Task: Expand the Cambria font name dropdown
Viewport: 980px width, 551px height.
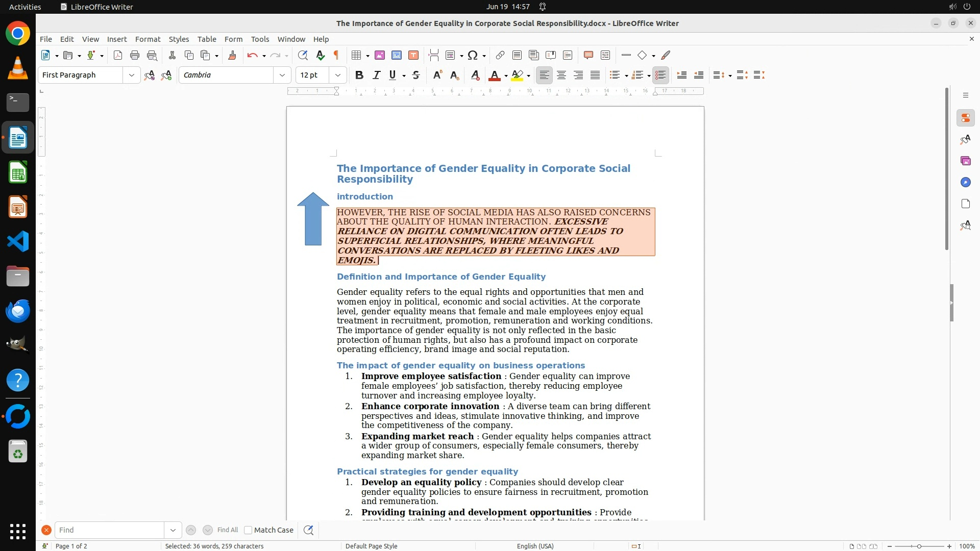Action: click(282, 75)
